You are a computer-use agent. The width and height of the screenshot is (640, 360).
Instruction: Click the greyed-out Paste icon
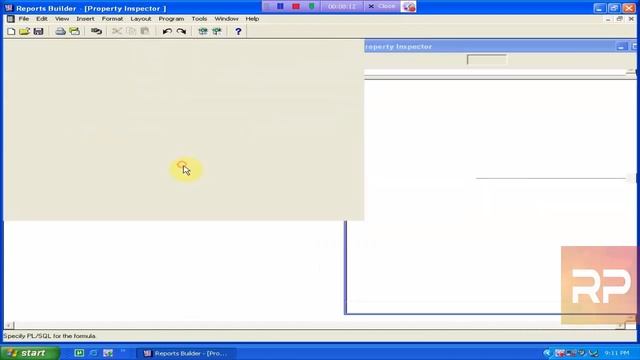coord(145,31)
